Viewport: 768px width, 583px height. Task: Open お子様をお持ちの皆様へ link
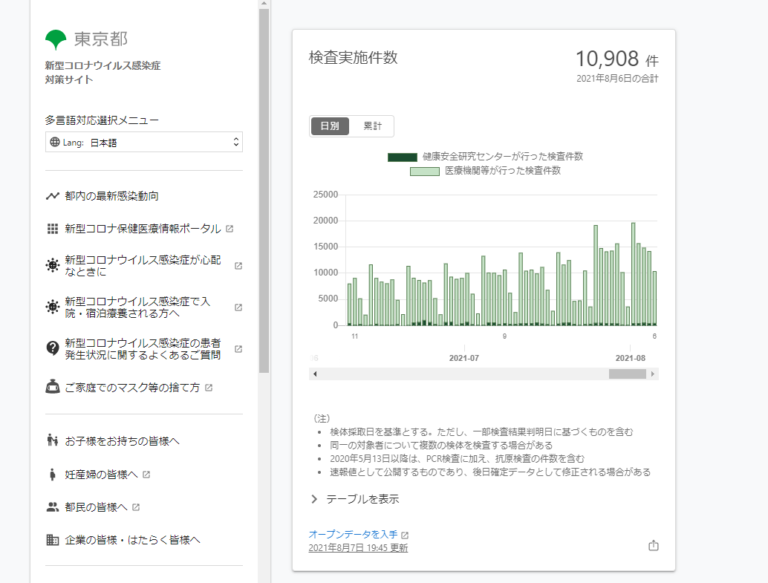[122, 441]
